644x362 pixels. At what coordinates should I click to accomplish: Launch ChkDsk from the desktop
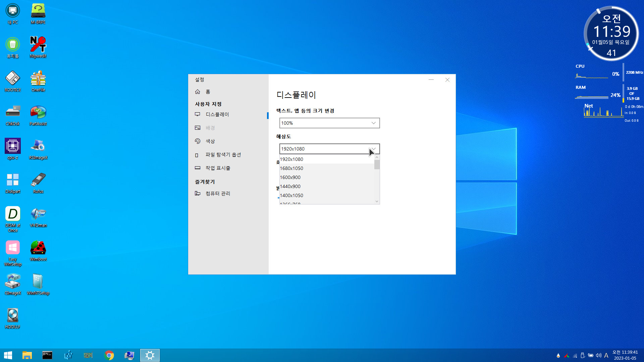pos(13,115)
